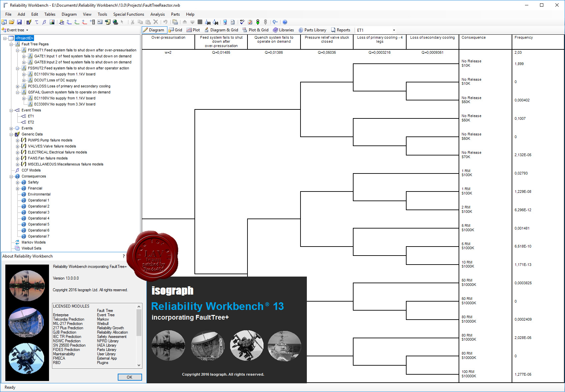
Task: Switch to Diagram & Grid view
Action: [x=221, y=30]
